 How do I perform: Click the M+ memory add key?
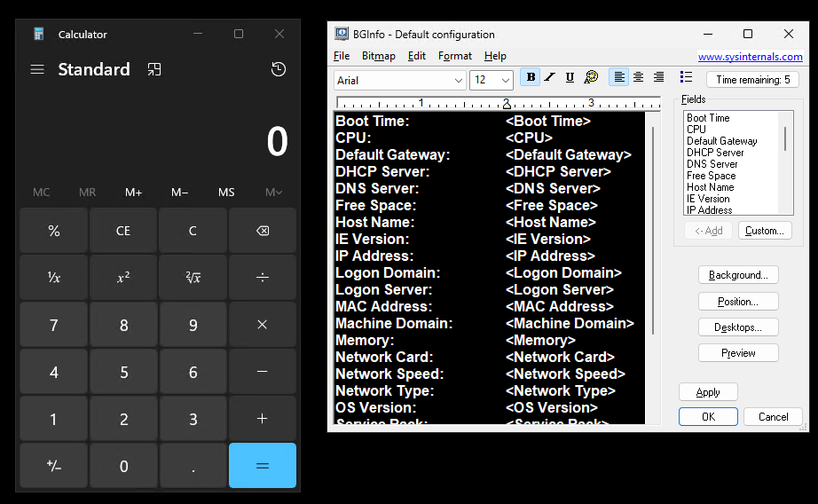point(133,192)
